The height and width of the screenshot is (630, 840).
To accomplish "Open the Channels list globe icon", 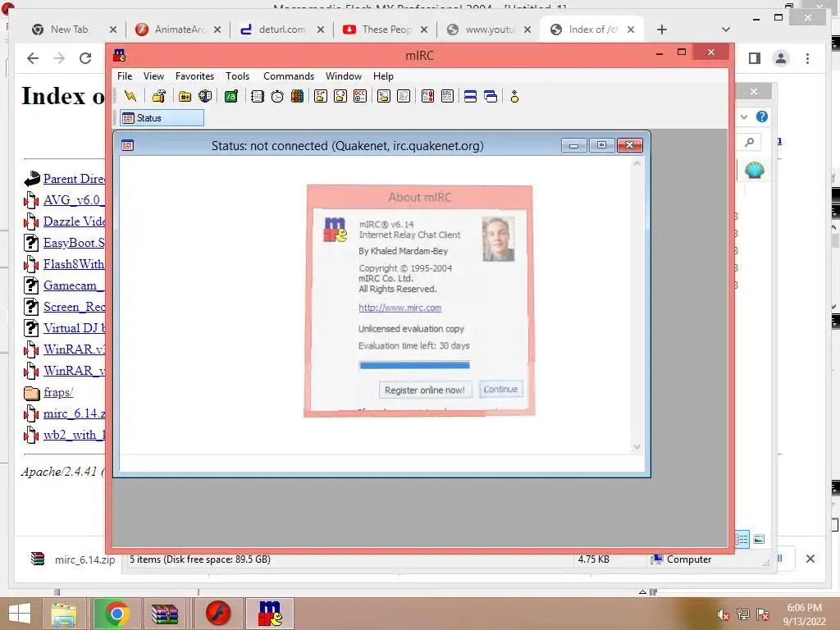I will pos(205,97).
